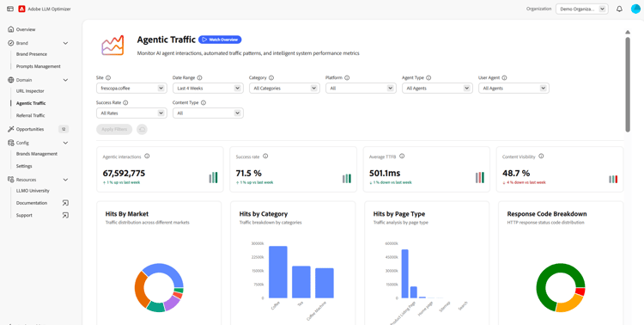Collapse the Resources section chevron
The width and height of the screenshot is (644, 325).
tap(65, 180)
